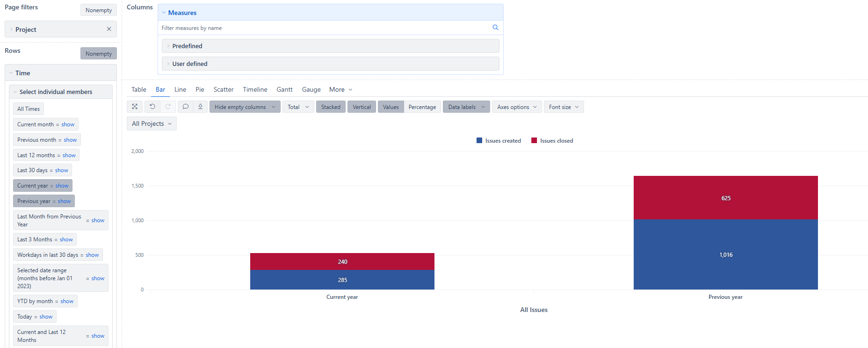Toggle the Vertical orientation button

tap(362, 107)
